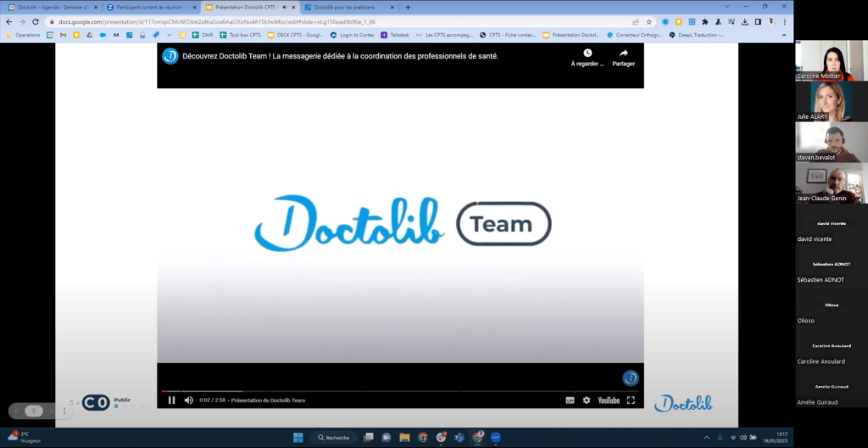Viewport: 868px width, 448px height.
Task: Click the video progress bar
Action: click(x=400, y=391)
